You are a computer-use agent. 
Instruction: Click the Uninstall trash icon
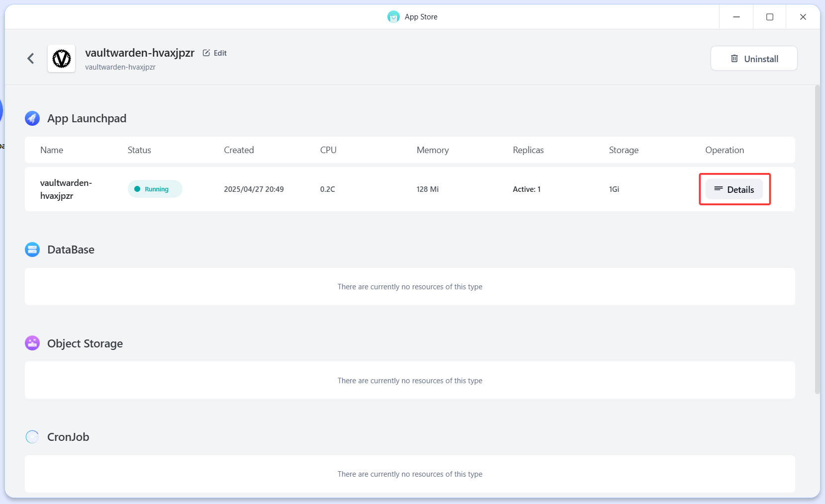[x=734, y=59]
